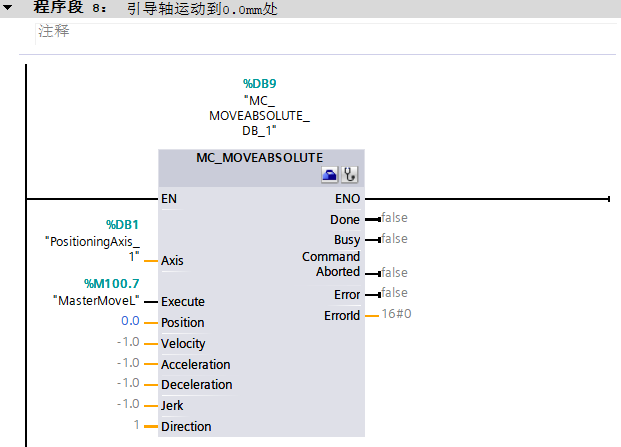Viewport: 621px width, 447px height.
Task: Click the Position value 0.0
Action: (x=129, y=322)
